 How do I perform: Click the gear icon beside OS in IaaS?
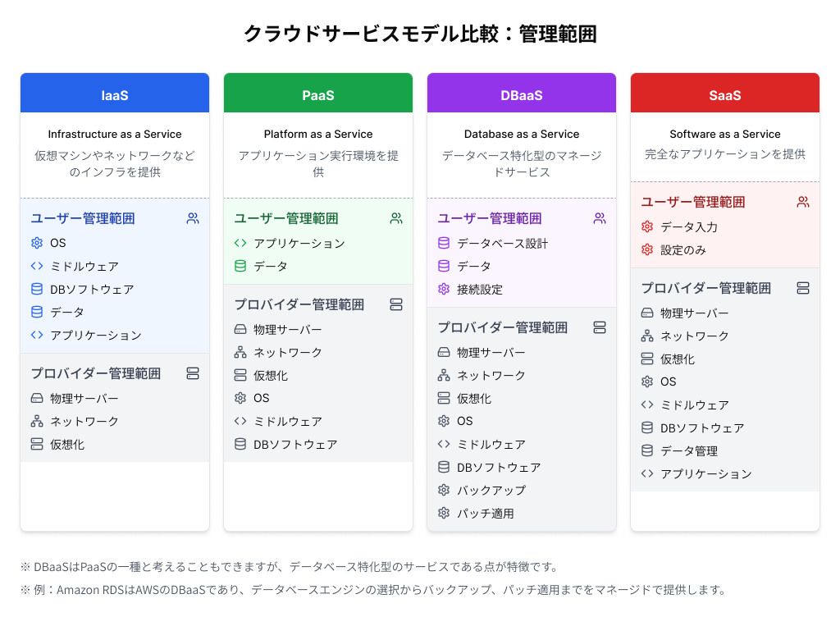pos(36,243)
